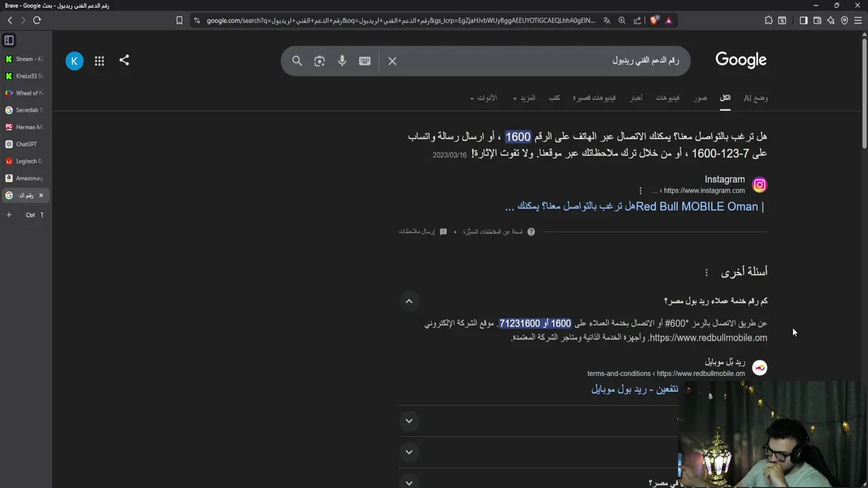Click the Instagram logo favicon

tap(759, 184)
